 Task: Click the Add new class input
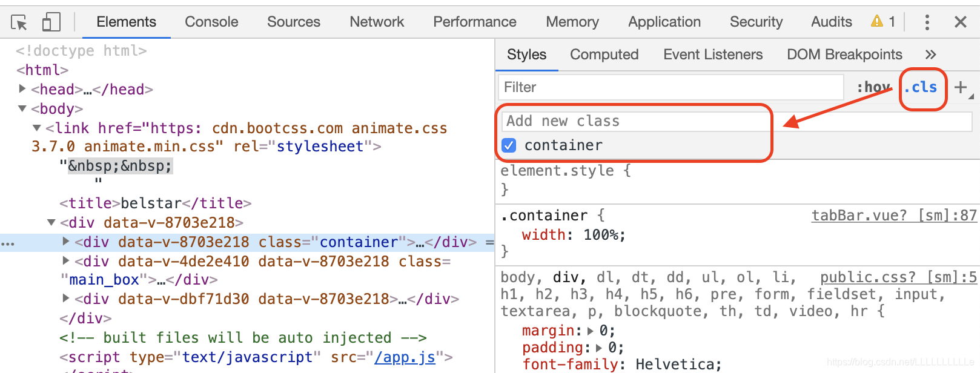737,121
